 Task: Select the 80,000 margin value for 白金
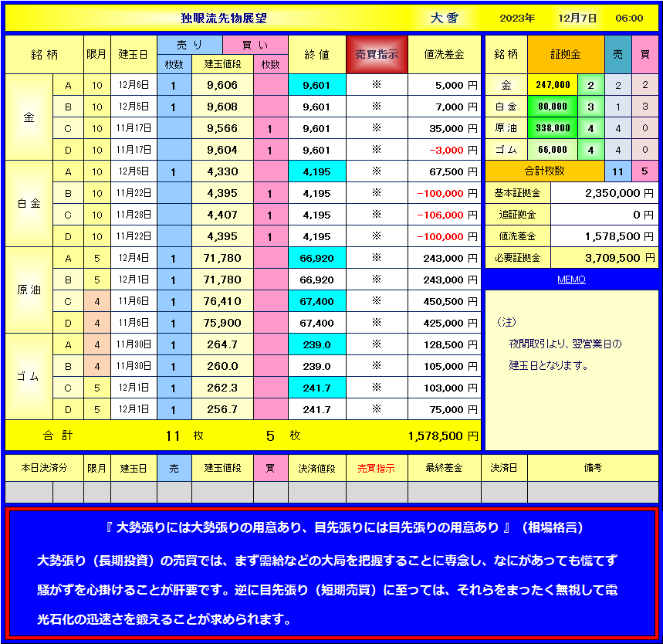point(553,107)
